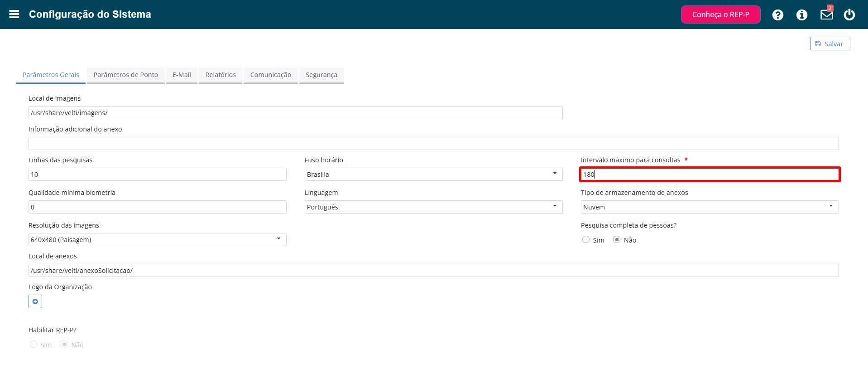Screen dimensions: 868x374
Task: Save the configuration with Salvar
Action: [830, 44]
